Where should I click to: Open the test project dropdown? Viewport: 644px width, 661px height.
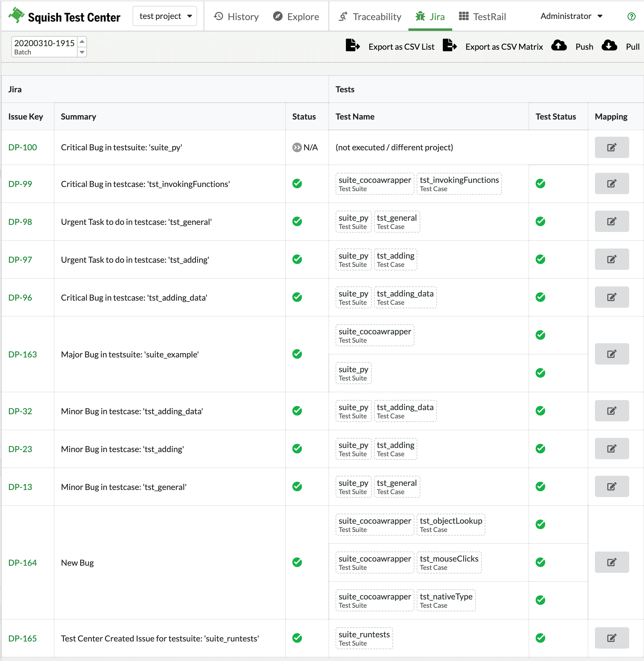click(165, 16)
